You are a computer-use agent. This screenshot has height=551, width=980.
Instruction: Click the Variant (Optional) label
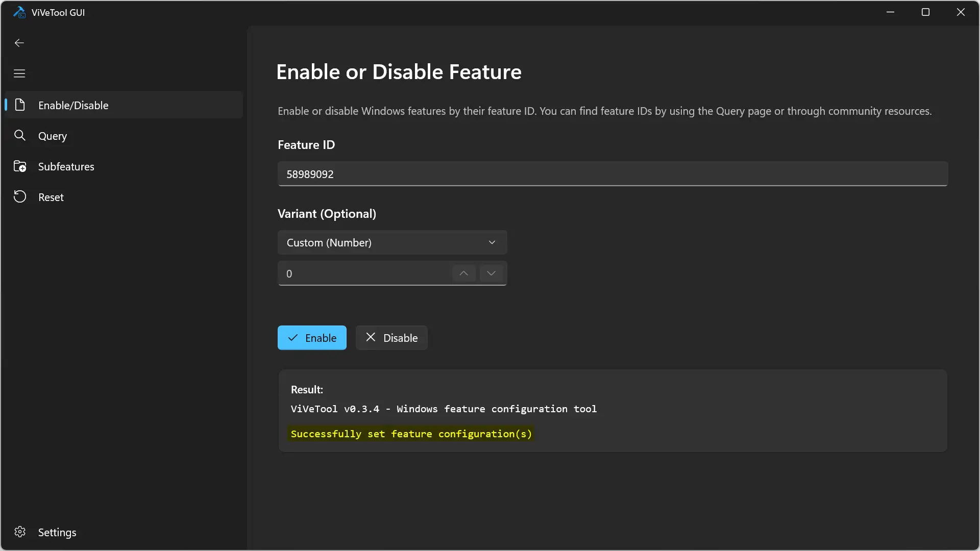(327, 214)
